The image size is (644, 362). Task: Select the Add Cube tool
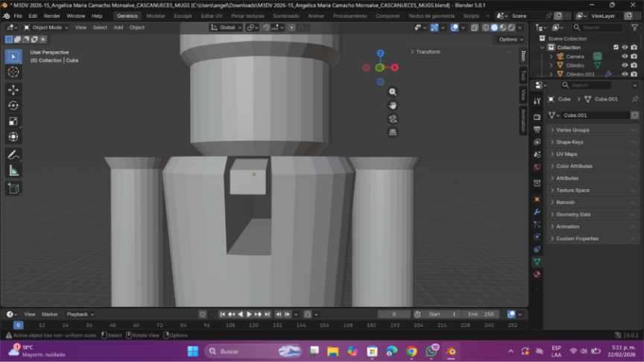click(x=13, y=188)
